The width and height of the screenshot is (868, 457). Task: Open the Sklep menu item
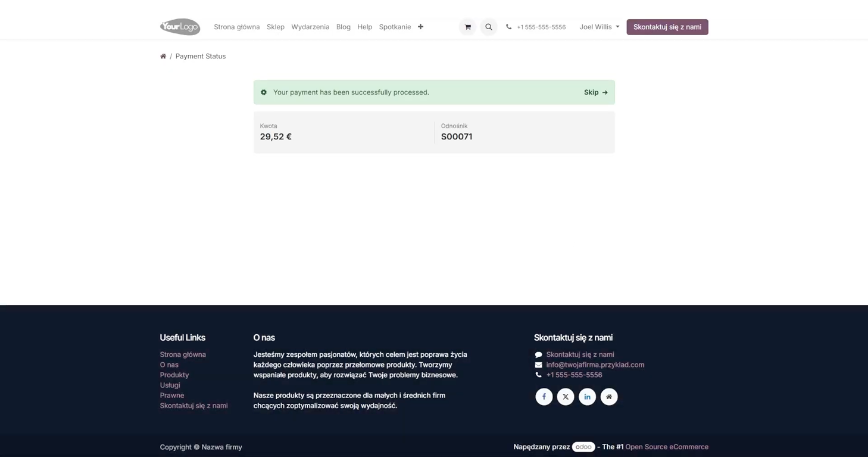(x=276, y=27)
